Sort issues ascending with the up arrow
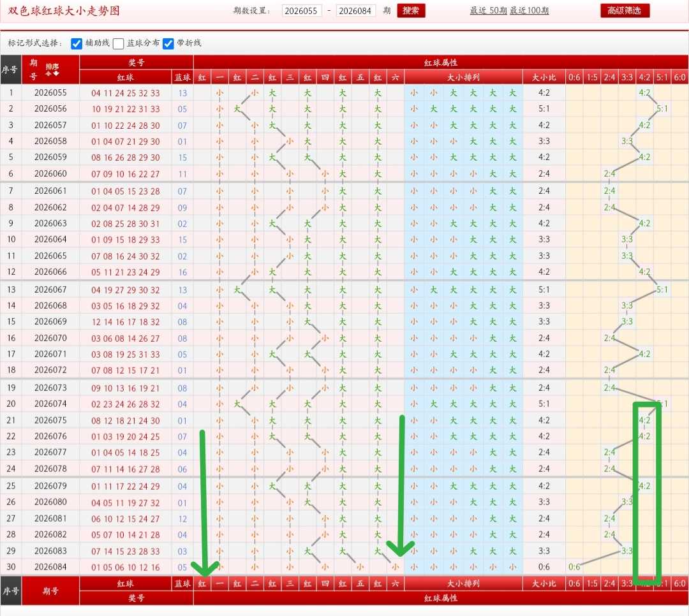The width and height of the screenshot is (689, 616). pos(48,73)
